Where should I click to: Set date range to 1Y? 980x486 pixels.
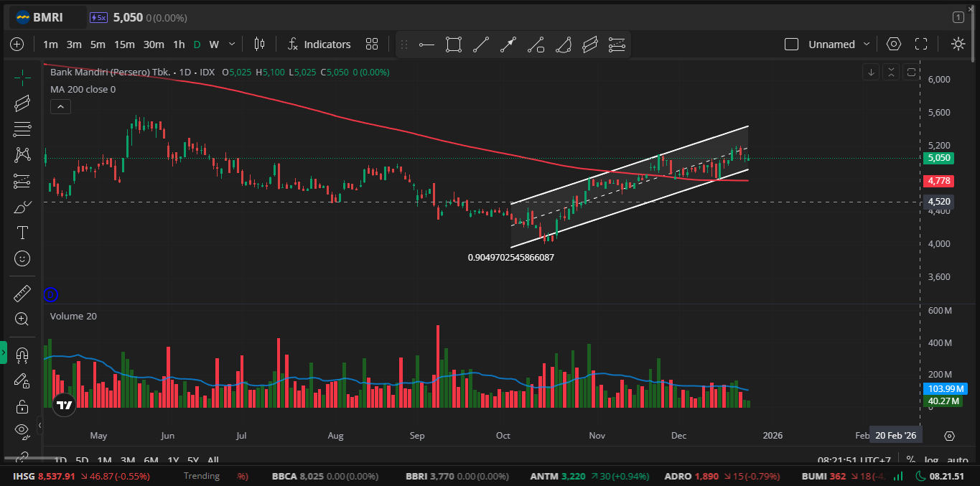pos(173,460)
